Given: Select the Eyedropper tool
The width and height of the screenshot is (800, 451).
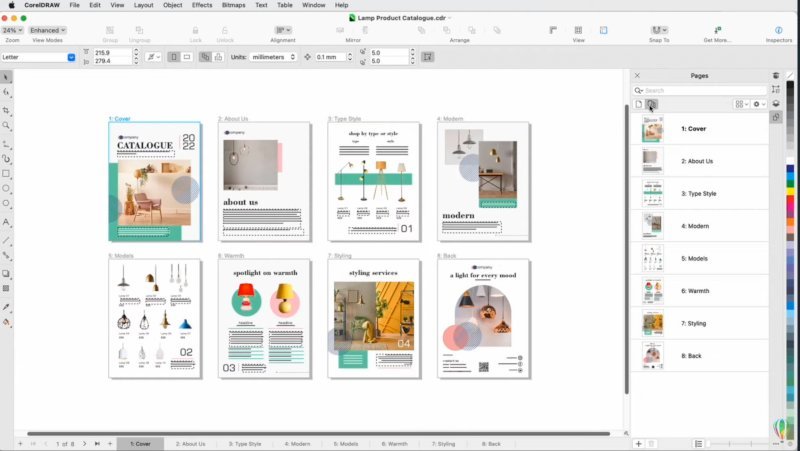Looking at the screenshot, I should (x=6, y=306).
